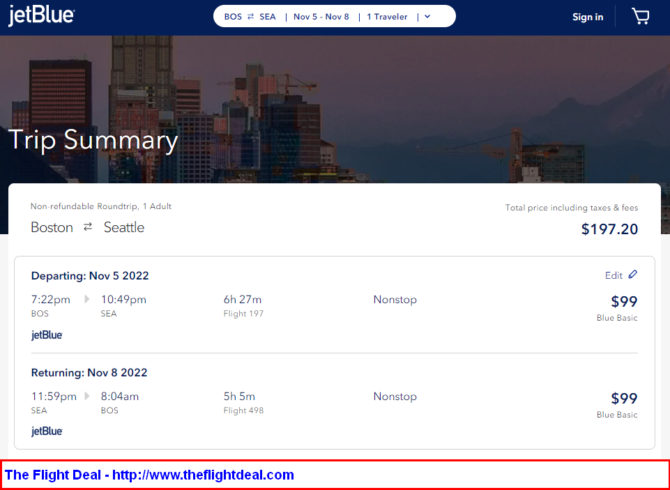The height and width of the screenshot is (490, 670).
Task: Click the Non-refundable Roundtrip, 1 Adult text
Action: click(x=101, y=206)
